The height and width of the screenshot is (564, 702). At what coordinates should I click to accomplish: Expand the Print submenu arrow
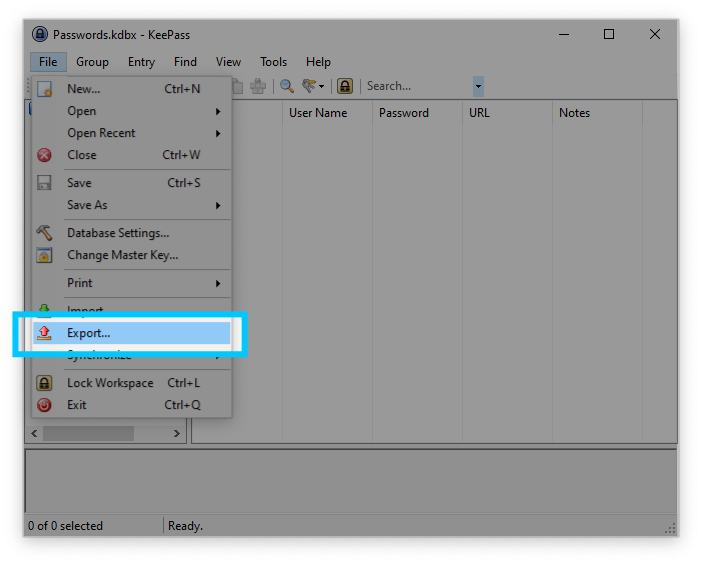218,283
